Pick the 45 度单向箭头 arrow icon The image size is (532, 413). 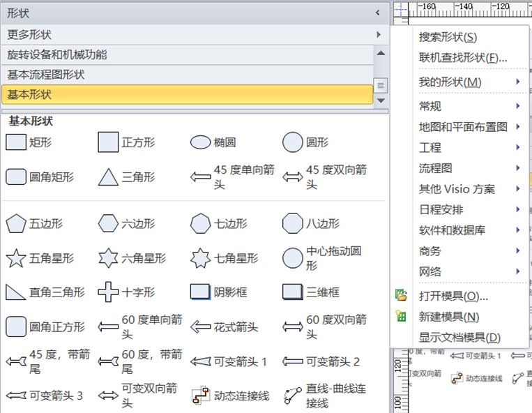tap(201, 177)
